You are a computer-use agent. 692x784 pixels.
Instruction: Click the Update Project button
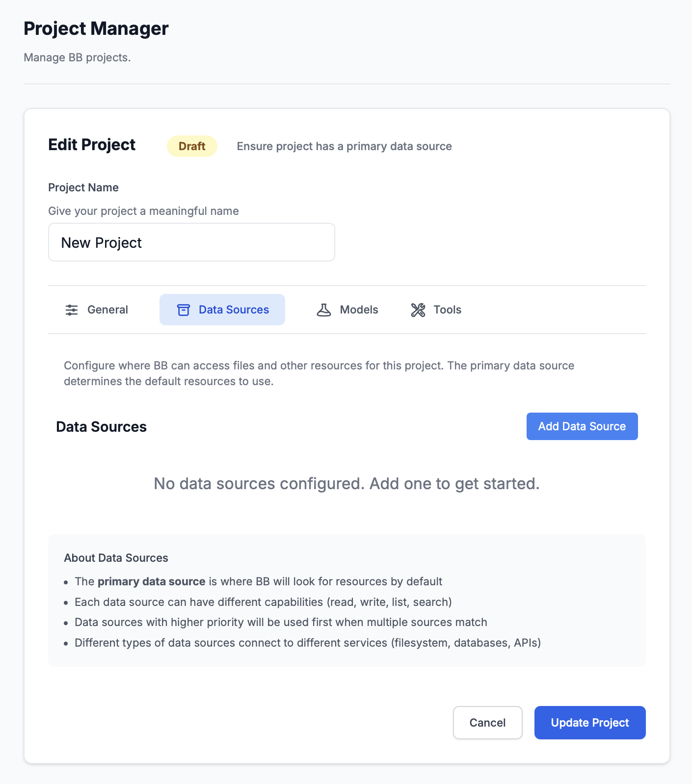pyautogui.click(x=590, y=723)
